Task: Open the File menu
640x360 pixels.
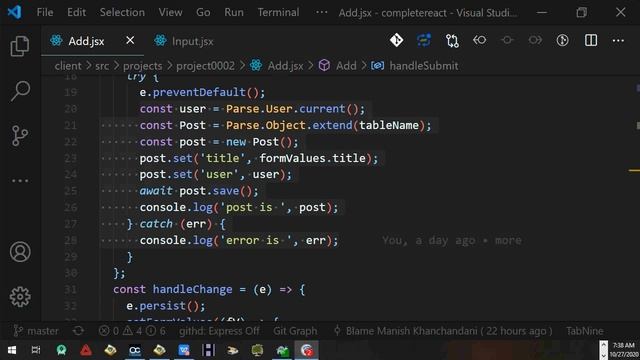Action: point(45,12)
